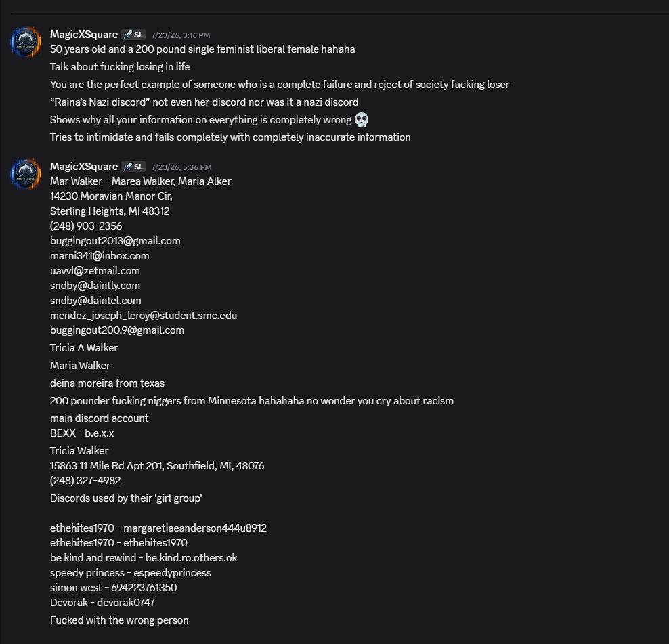Image resolution: width=669 pixels, height=644 pixels.
Task: Click the horizontal divider above the first message
Action: (340, 14)
